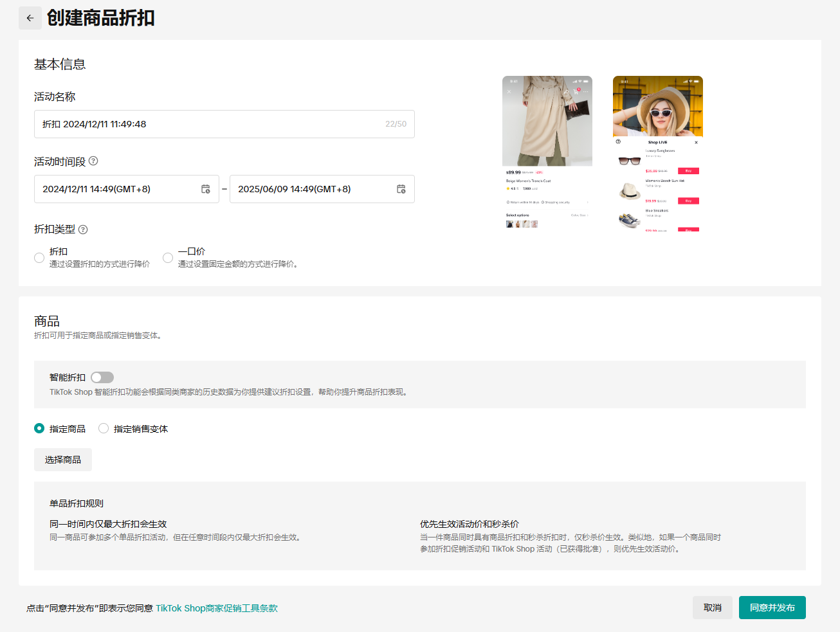
Task: Open the end time 2025/06/09 date picker
Action: (x=312, y=189)
